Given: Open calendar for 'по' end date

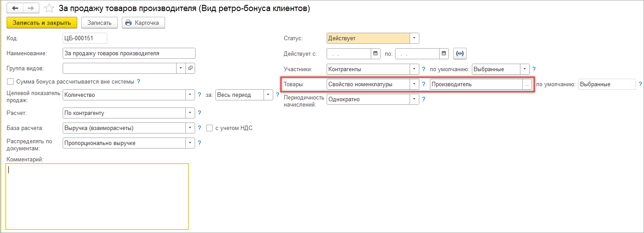Looking at the screenshot, I should [x=444, y=53].
